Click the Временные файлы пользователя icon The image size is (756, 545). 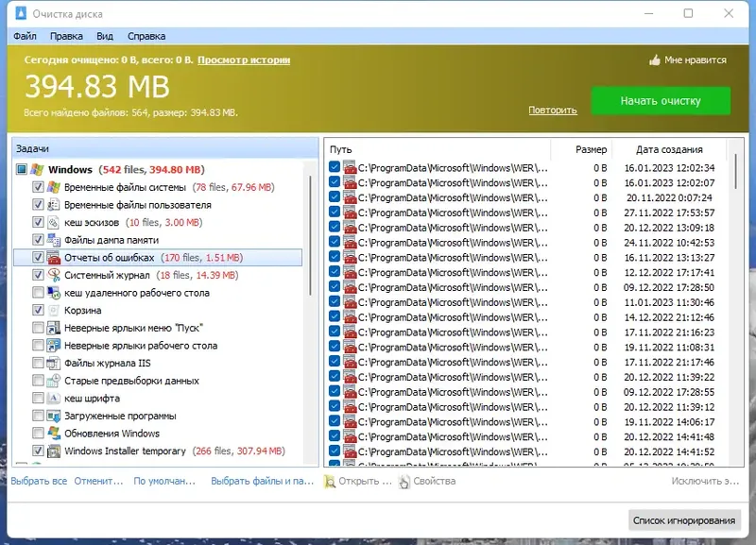(x=54, y=205)
